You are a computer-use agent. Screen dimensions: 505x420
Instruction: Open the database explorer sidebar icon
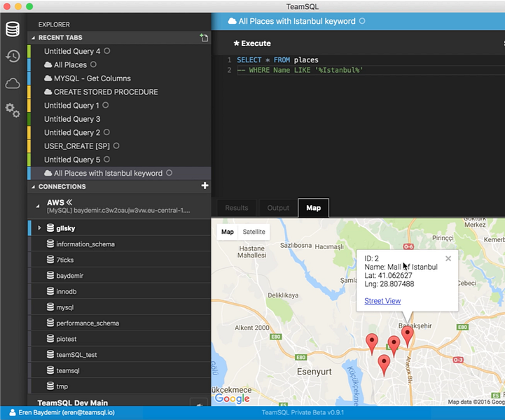click(x=12, y=29)
